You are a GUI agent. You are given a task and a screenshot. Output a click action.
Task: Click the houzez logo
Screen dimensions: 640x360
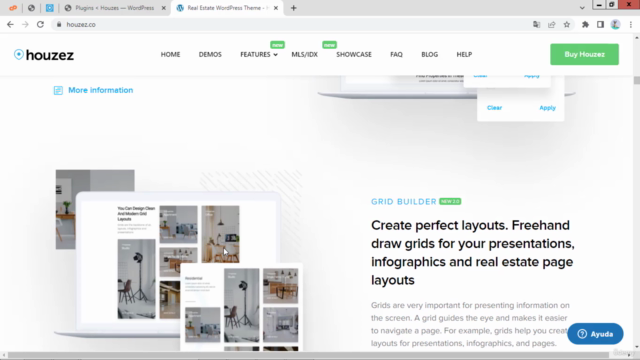point(44,55)
